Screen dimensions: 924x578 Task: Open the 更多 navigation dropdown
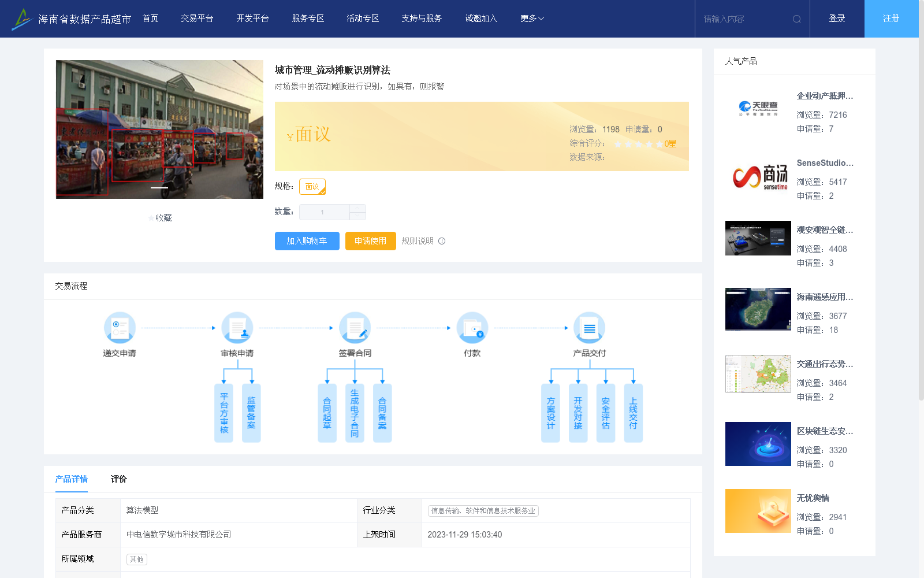(530, 18)
